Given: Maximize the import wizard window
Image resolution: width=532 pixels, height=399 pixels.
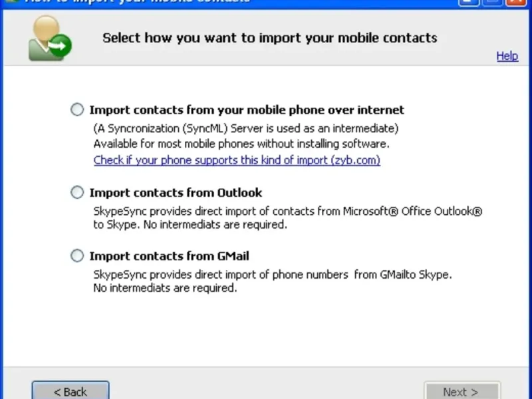Looking at the screenshot, I should point(492,2).
